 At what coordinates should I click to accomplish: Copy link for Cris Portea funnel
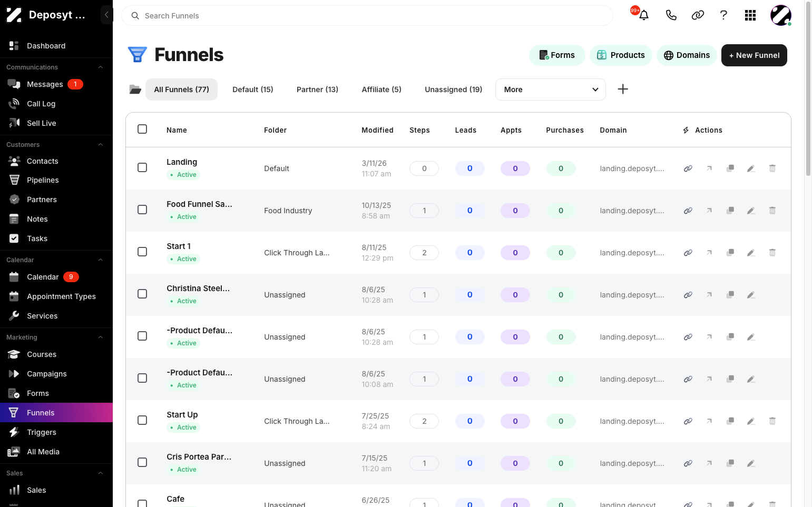coord(688,463)
